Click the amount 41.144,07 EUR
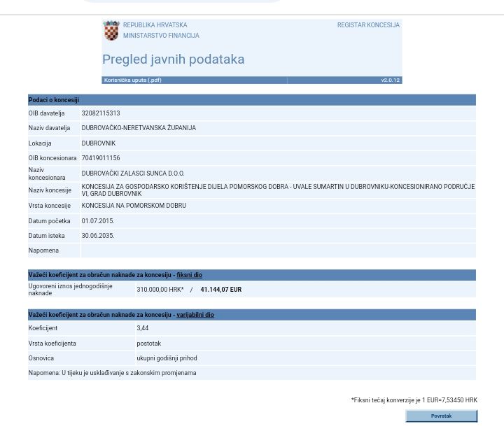Image resolution: width=504 pixels, height=445 pixels. click(220, 290)
